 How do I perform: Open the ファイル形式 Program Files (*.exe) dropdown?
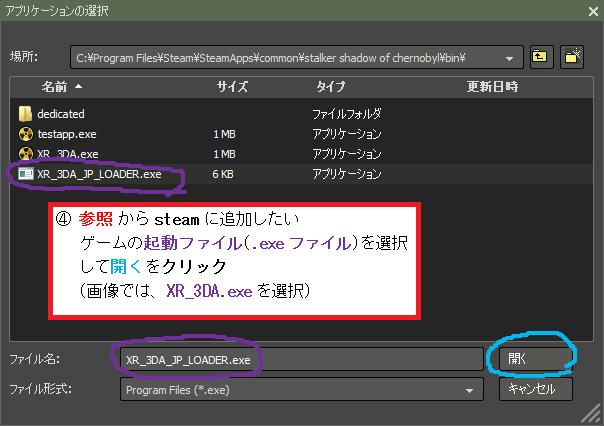pyautogui.click(x=302, y=389)
